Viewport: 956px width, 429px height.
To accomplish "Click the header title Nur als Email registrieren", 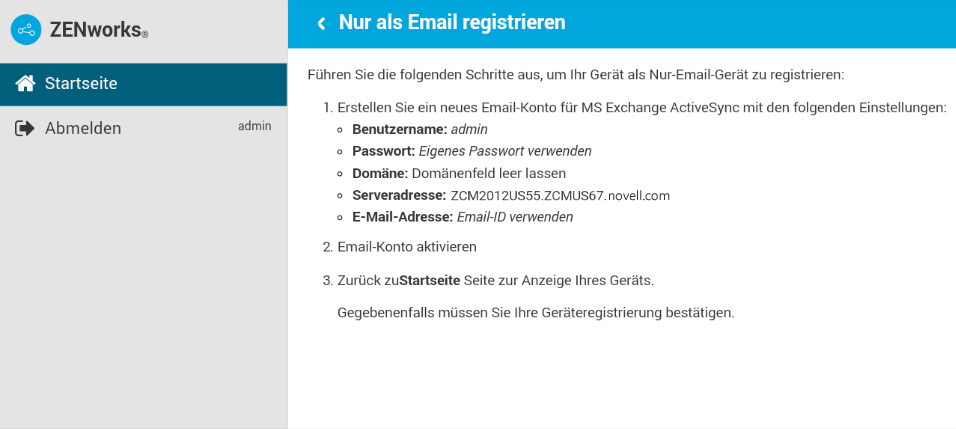I will (x=452, y=23).
